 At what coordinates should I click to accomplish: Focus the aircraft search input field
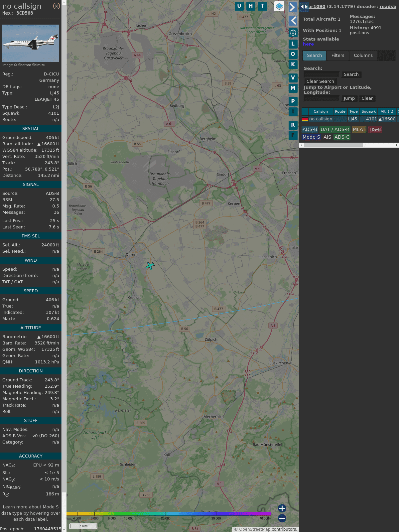click(x=322, y=74)
